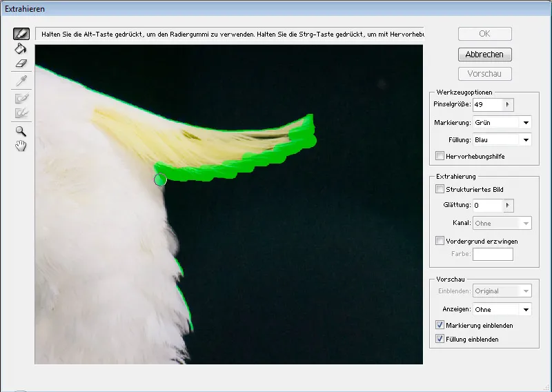Enable the Hervorhebungshilfe checkbox
The height and width of the screenshot is (392, 552).
(x=440, y=156)
